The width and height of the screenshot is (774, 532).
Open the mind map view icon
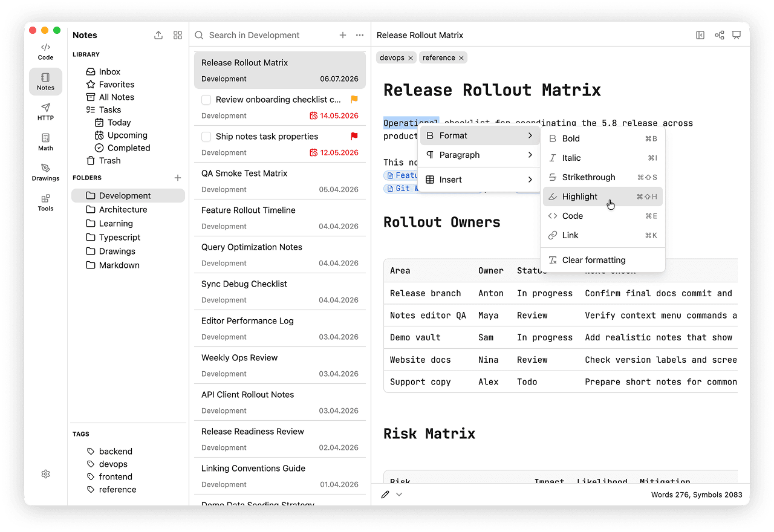(x=720, y=35)
